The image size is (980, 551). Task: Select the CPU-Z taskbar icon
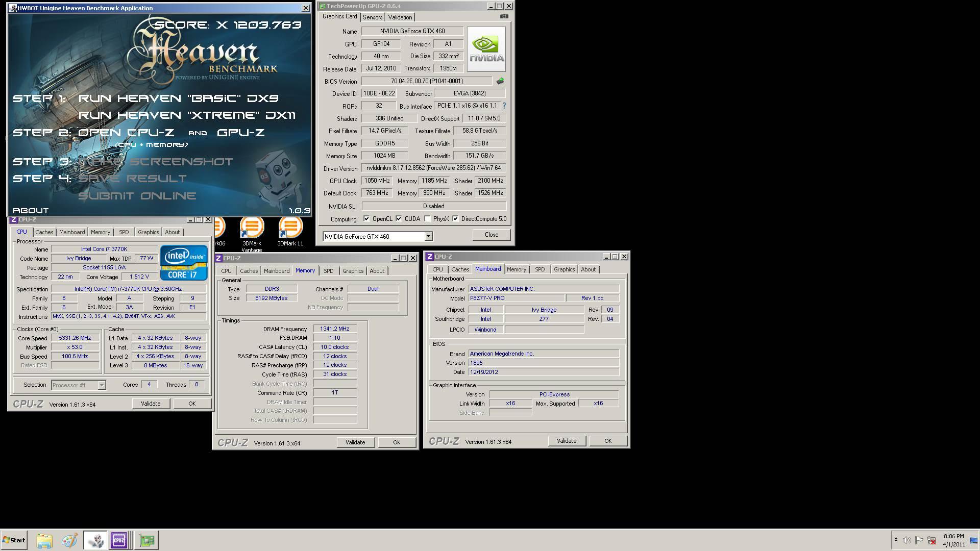tap(119, 540)
